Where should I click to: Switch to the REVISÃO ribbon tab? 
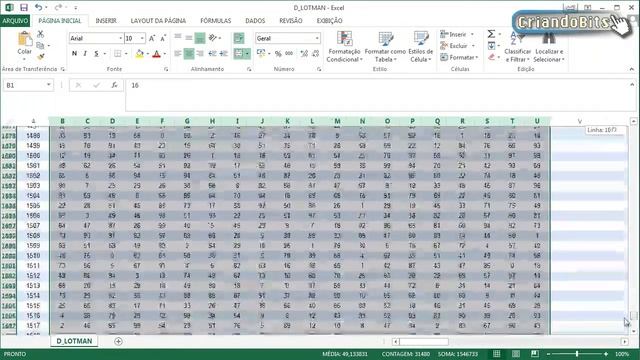291,20
